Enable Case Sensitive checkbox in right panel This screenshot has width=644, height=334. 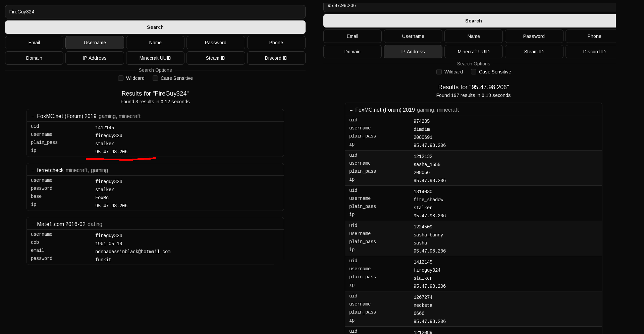(474, 72)
